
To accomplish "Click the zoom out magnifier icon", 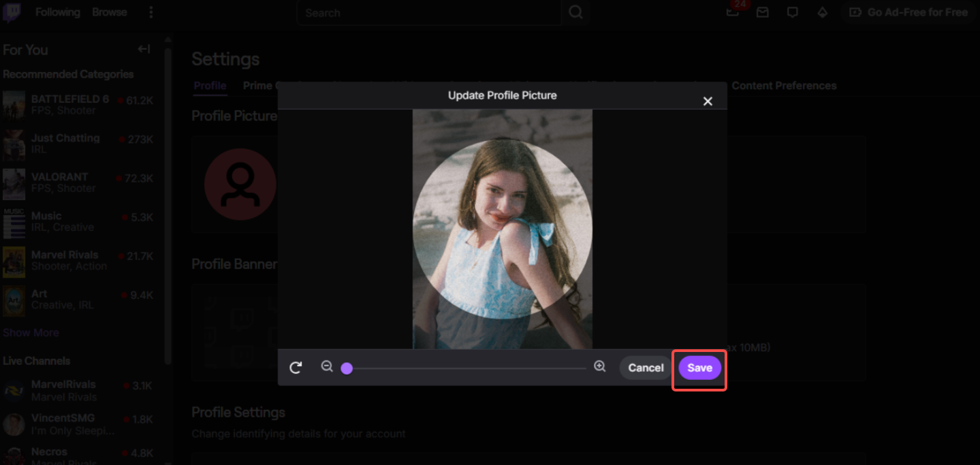I will click(x=327, y=367).
